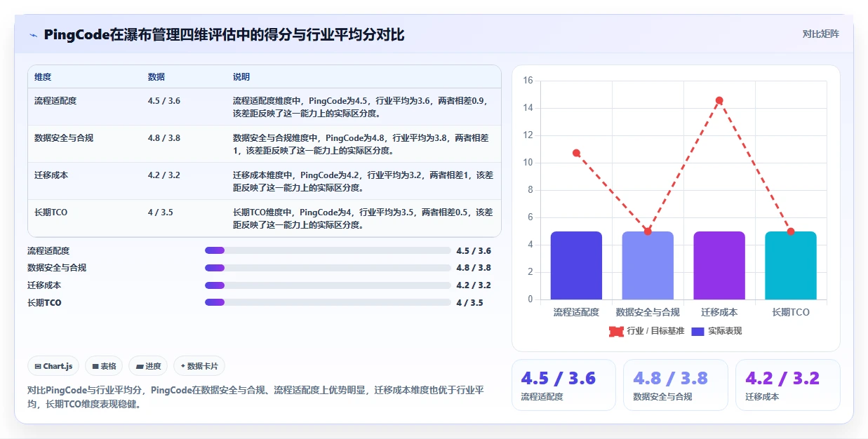Click the 4.8 / 3.8 table cell
The width and height of the screenshot is (868, 439).
pyautogui.click(x=164, y=138)
